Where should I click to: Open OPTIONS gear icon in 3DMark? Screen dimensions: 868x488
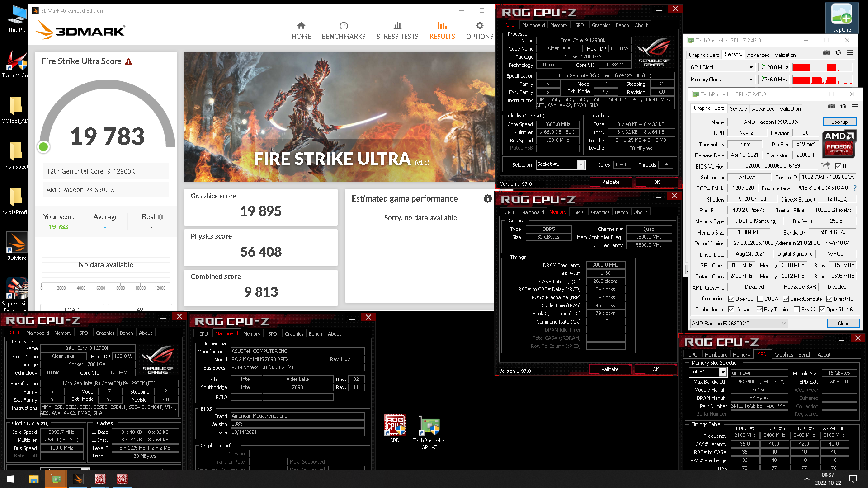point(480,26)
